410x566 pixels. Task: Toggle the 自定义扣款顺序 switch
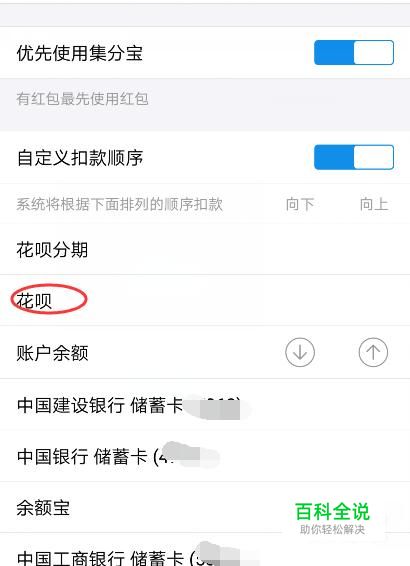354,157
